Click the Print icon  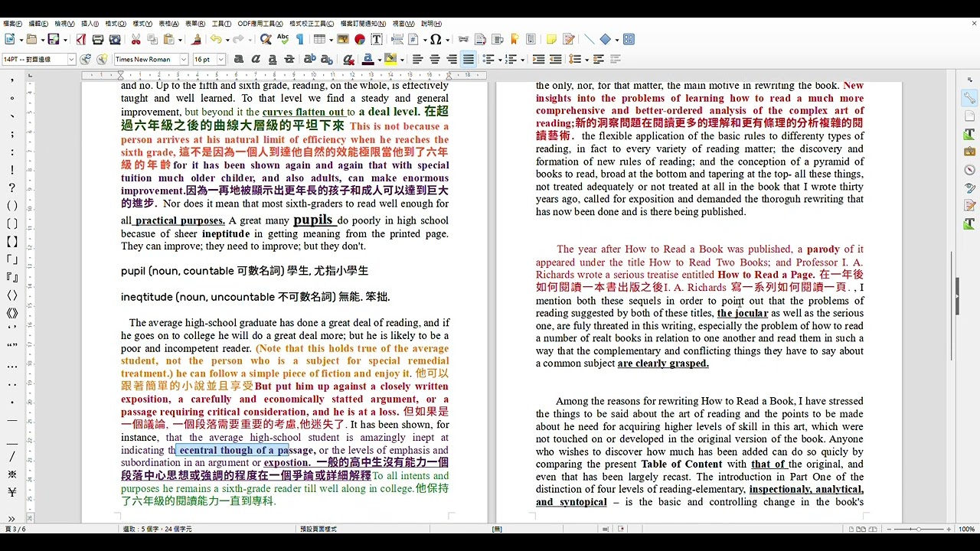pos(98,39)
